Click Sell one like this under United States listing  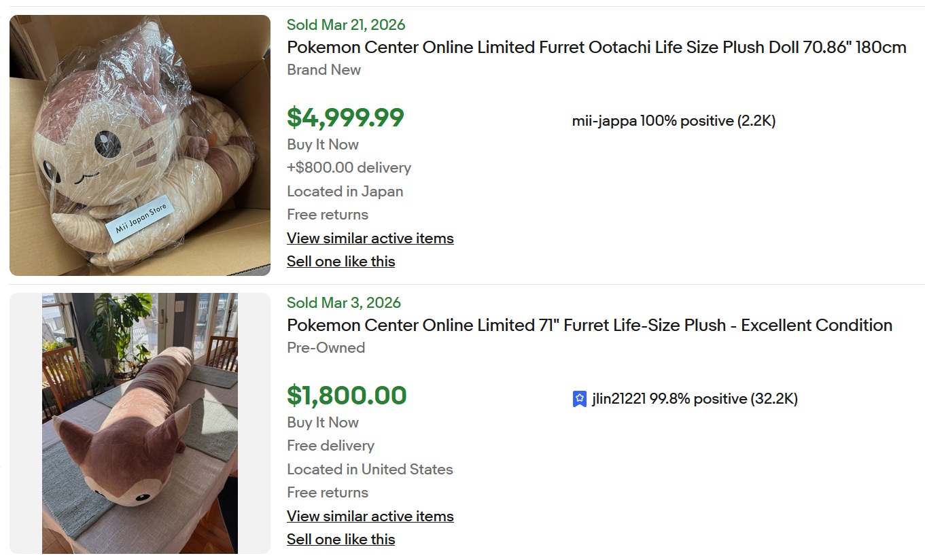click(x=341, y=540)
